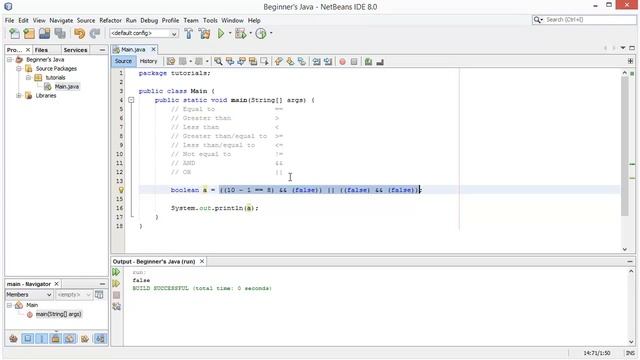The height and width of the screenshot is (360, 640).
Task: Switch to the Files tab
Action: coord(41,50)
